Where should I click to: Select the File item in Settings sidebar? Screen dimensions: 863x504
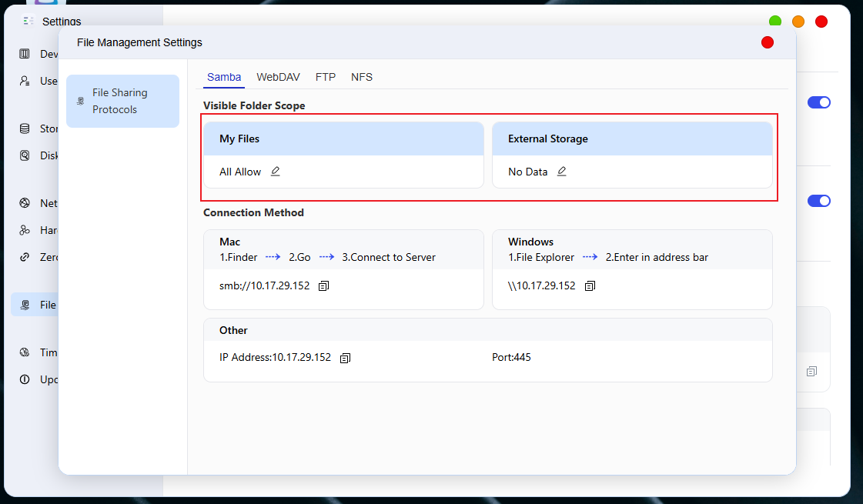point(34,305)
